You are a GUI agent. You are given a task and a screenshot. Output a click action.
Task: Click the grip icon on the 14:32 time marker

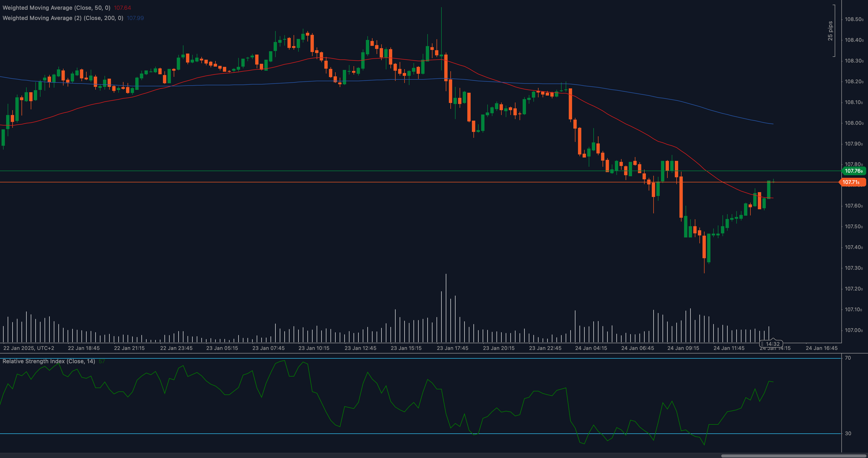pos(762,344)
